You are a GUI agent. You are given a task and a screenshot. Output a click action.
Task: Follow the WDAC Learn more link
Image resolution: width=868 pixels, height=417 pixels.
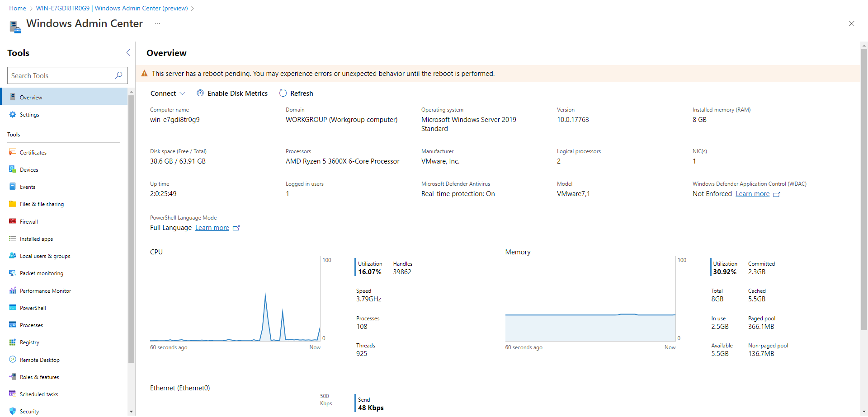(752, 194)
